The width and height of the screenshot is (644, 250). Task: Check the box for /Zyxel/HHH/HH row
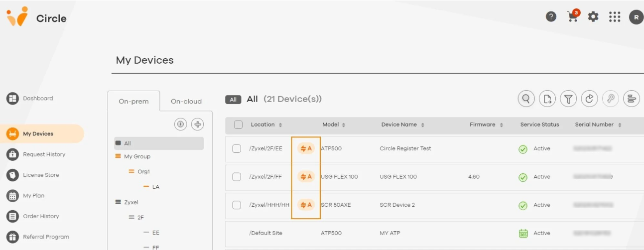[x=237, y=205]
